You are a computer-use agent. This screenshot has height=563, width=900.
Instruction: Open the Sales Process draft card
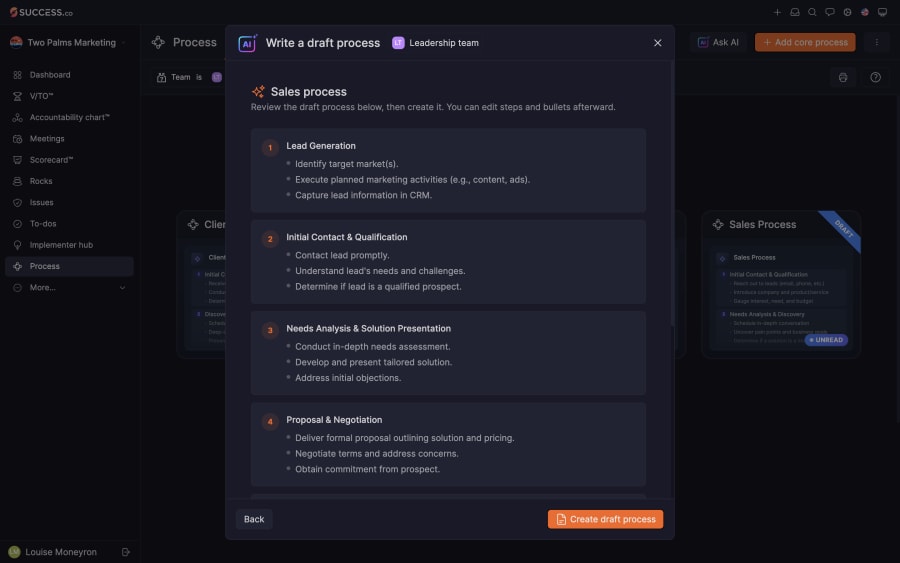point(781,285)
